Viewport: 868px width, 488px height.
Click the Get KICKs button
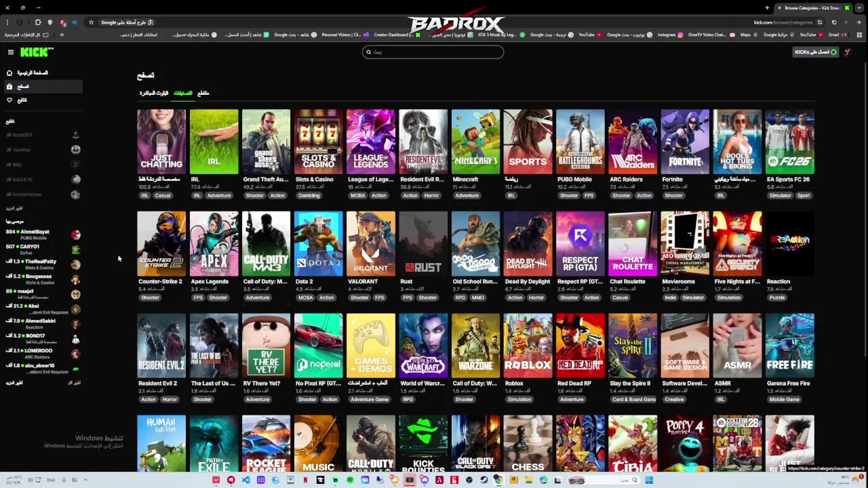(816, 52)
